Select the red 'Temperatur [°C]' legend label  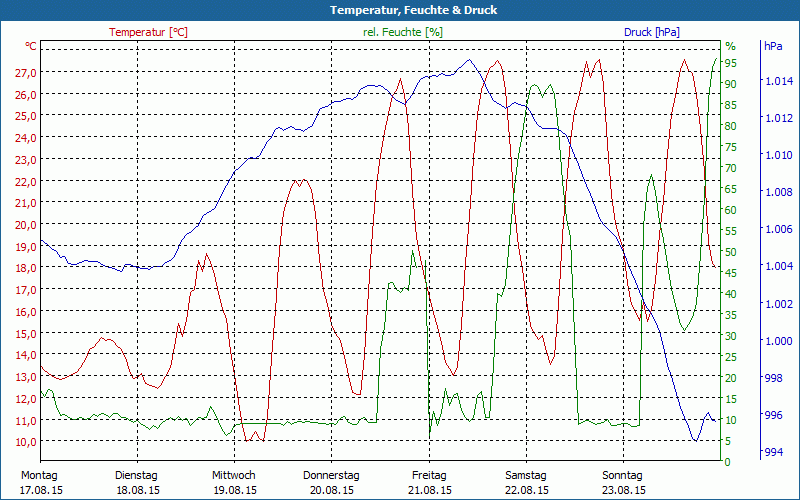tap(148, 32)
